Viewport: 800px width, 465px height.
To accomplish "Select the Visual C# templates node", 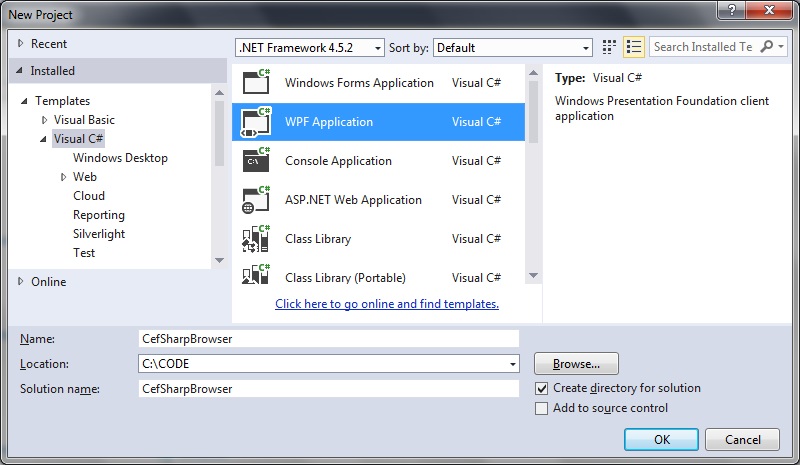I will [x=79, y=139].
